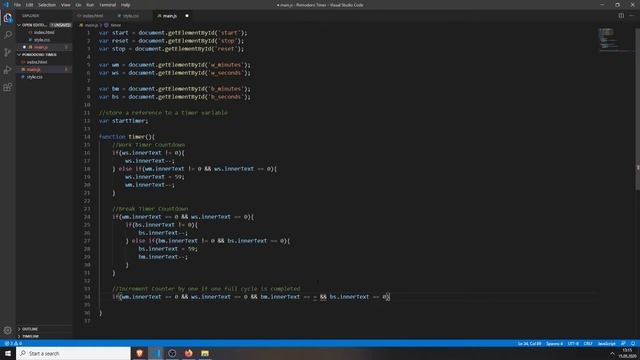
Task: Open the Search view in the activity bar
Action: 8,35
